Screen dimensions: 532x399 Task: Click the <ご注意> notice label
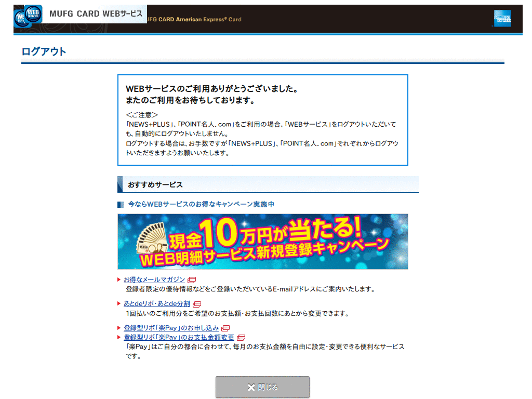tap(142, 115)
